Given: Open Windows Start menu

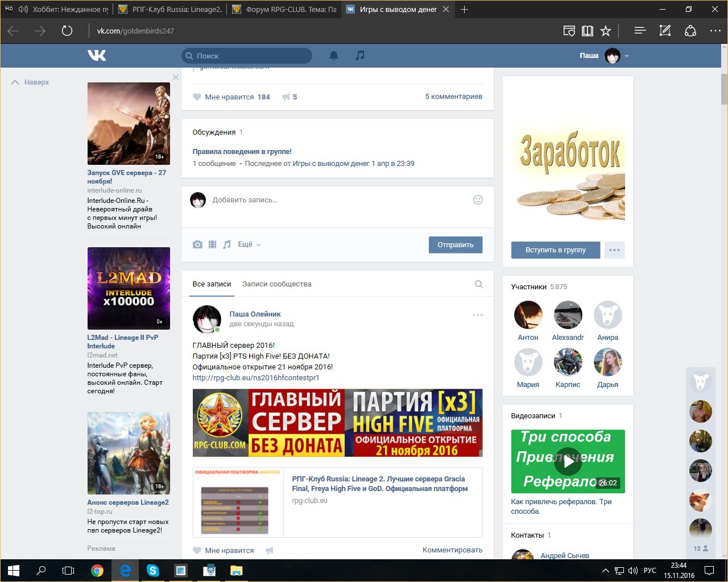Looking at the screenshot, I should tap(14, 571).
